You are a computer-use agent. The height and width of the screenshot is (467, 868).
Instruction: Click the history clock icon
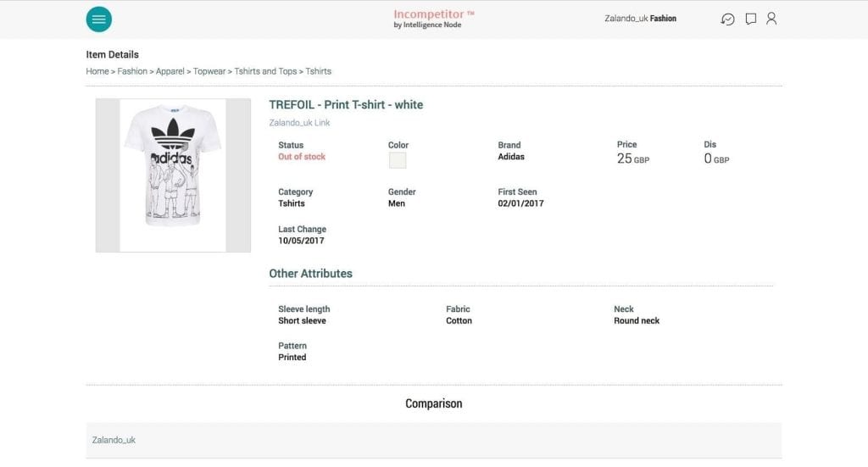point(727,19)
